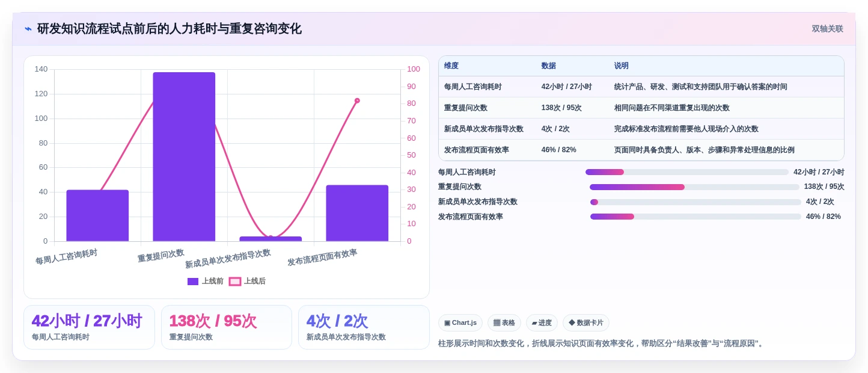Select the Chart.js tag chip
Screen dimensions: 868x373
tap(460, 322)
